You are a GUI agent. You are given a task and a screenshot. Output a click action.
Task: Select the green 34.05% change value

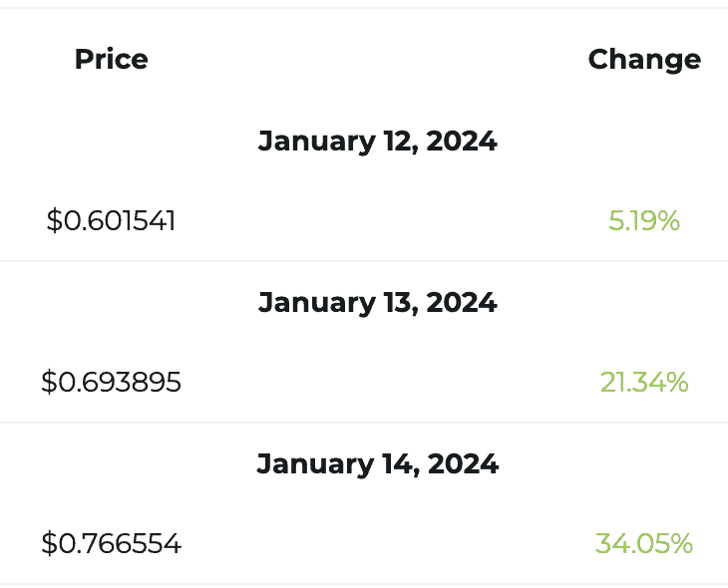click(x=644, y=543)
